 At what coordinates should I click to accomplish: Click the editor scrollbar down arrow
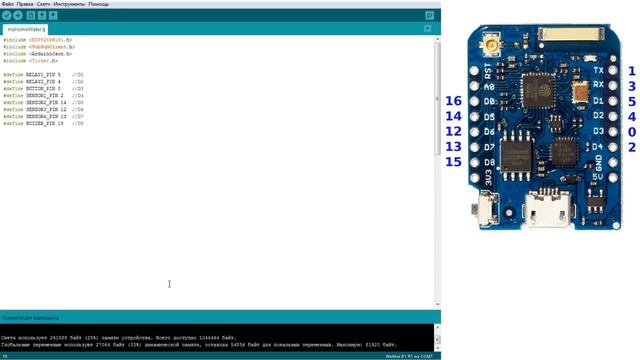pos(437,304)
